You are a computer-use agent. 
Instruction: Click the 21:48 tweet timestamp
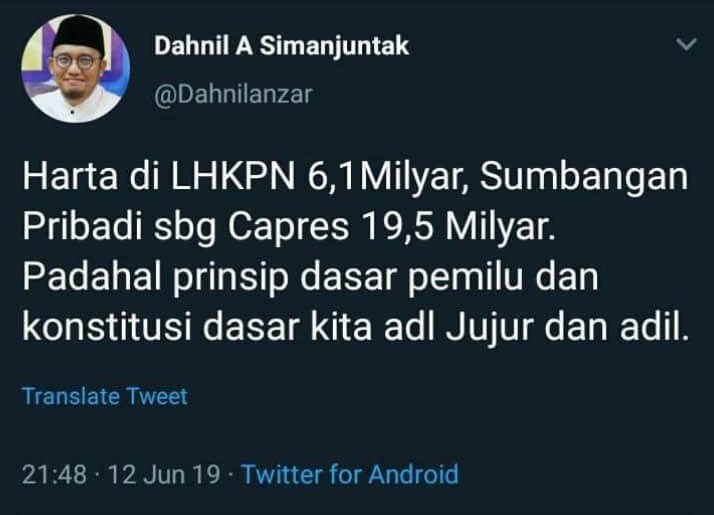54,474
